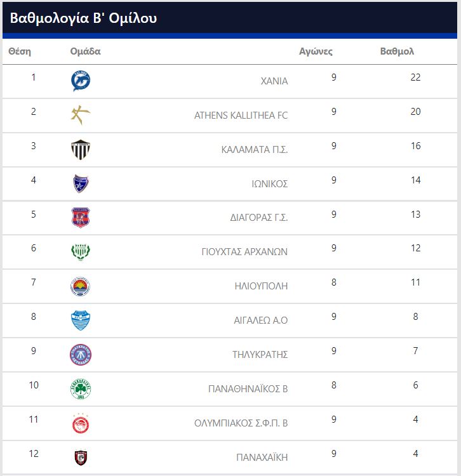Click the Athens Kallithea gold logo
The image size is (461, 476).
pos(81,115)
